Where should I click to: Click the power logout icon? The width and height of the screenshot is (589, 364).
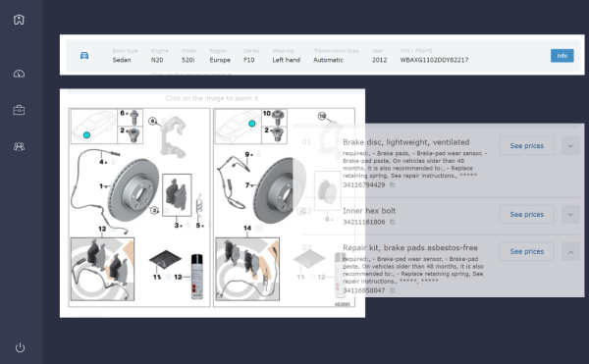click(20, 347)
